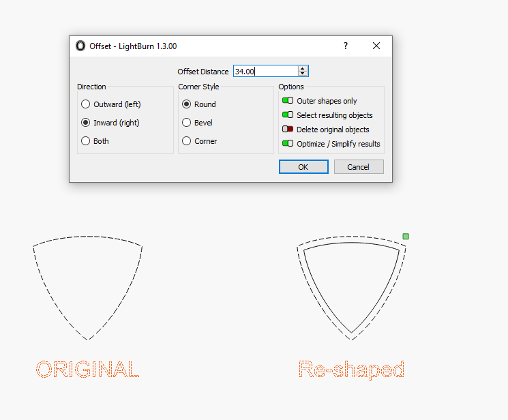This screenshot has width=508, height=420.
Task: Click the Outer shapes only label text
Action: (x=327, y=101)
